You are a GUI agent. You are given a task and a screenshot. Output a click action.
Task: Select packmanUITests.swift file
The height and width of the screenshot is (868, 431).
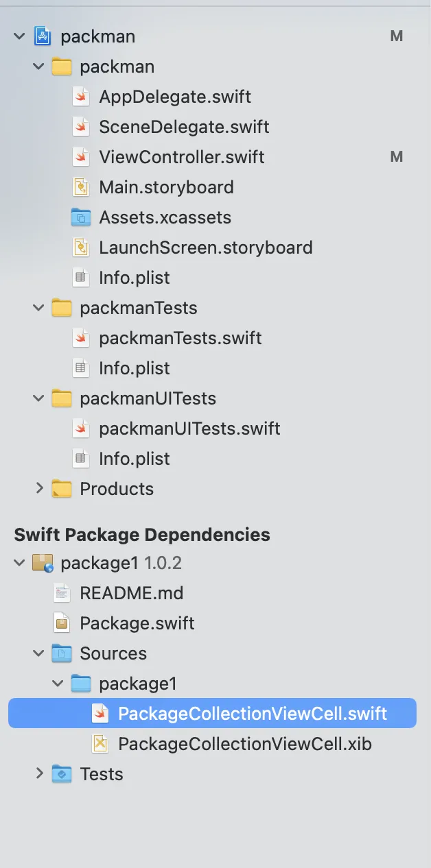coord(189,429)
